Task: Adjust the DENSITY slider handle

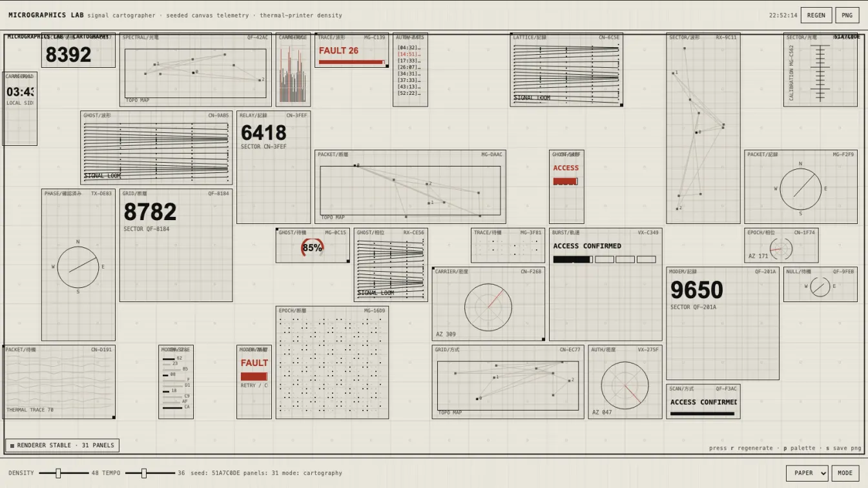Action: pyautogui.click(x=58, y=473)
